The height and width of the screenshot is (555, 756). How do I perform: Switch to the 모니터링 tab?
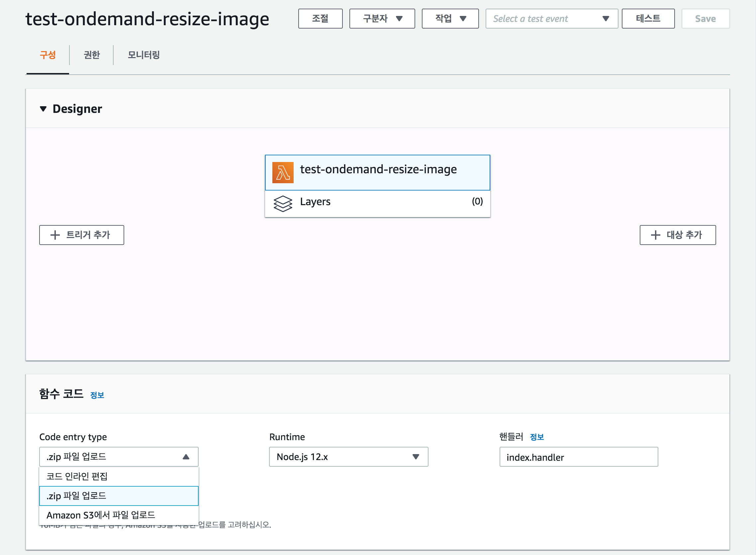click(x=143, y=55)
